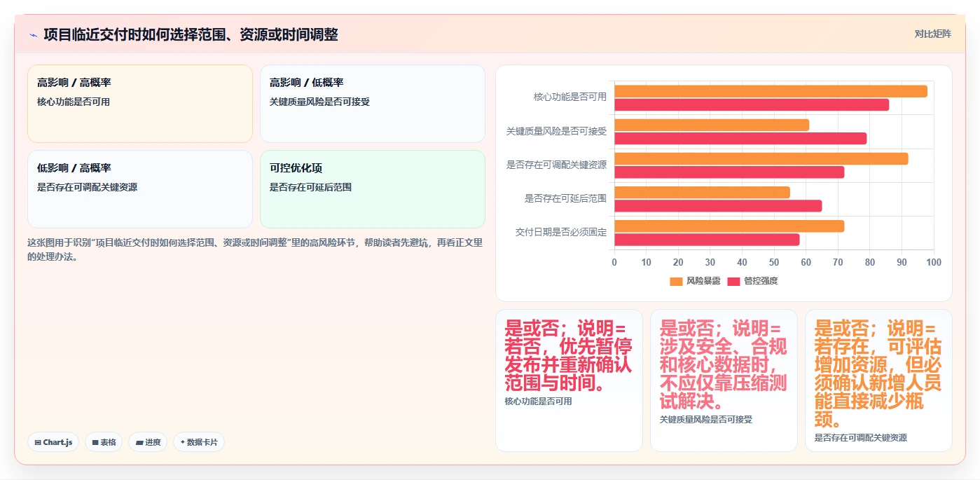980x480 pixels.
Task: Open the 高影响 / 低概率 matrix card
Action: (373, 104)
